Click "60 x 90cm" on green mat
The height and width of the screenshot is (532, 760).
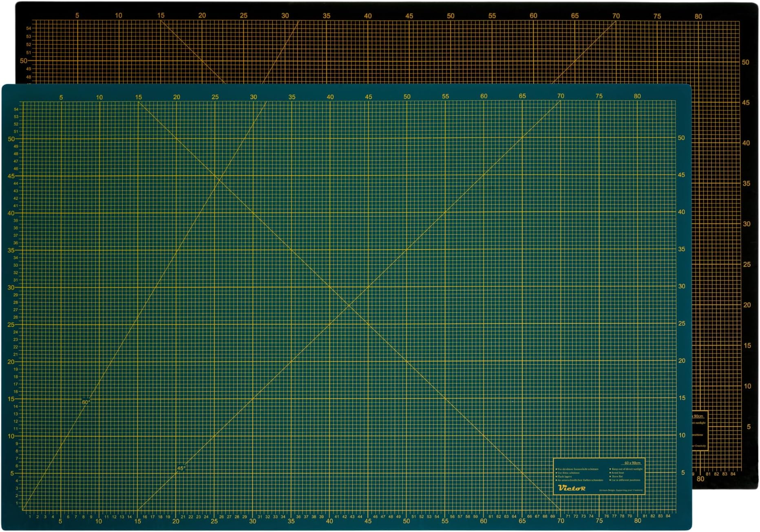pos(632,463)
